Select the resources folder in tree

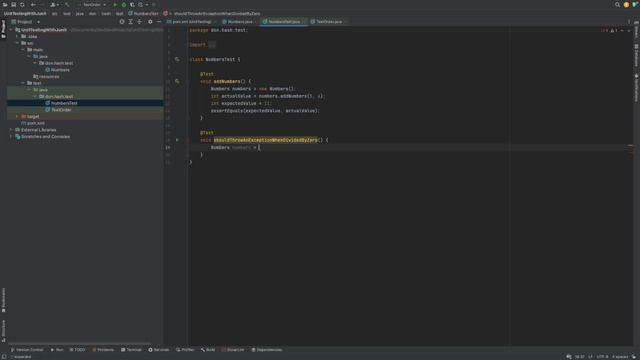click(x=46, y=76)
